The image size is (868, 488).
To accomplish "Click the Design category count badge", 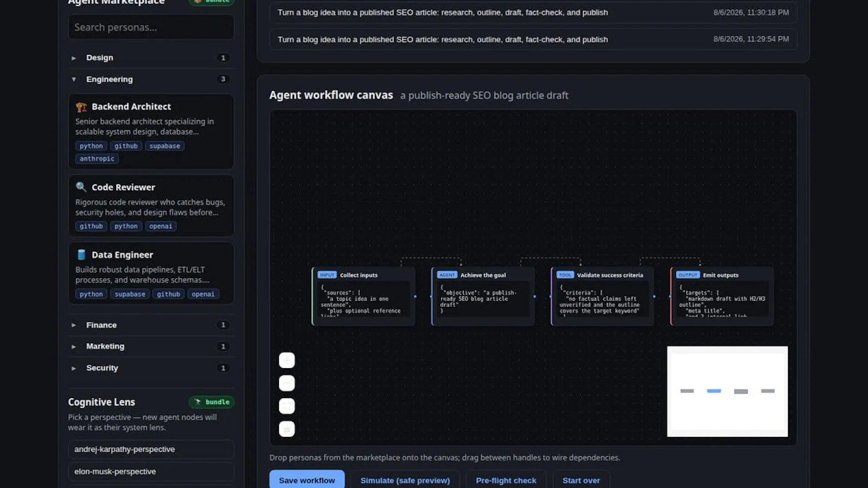I will [223, 58].
